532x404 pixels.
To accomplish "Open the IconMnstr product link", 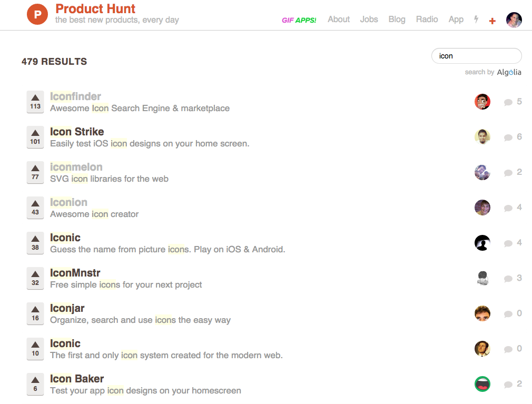I will coord(75,273).
